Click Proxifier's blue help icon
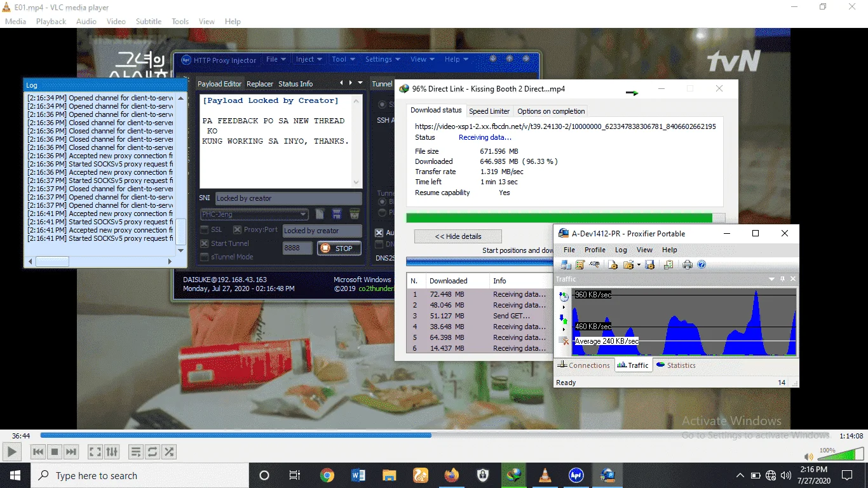Image resolution: width=868 pixels, height=488 pixels. pyautogui.click(x=702, y=265)
